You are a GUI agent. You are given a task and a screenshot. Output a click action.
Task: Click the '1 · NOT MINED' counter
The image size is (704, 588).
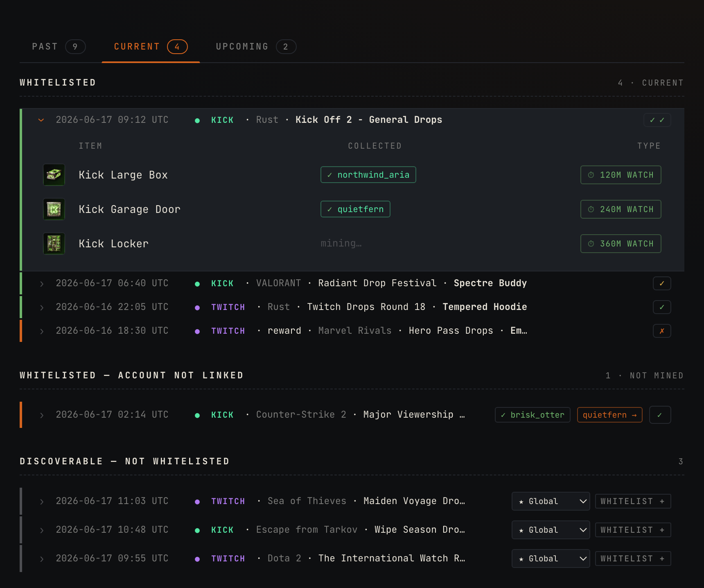[645, 375]
